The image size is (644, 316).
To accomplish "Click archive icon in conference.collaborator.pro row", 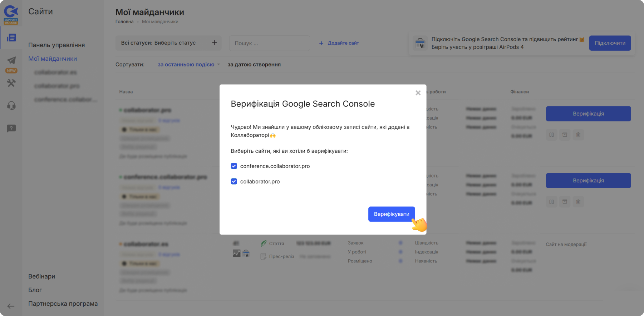I will 565,202.
